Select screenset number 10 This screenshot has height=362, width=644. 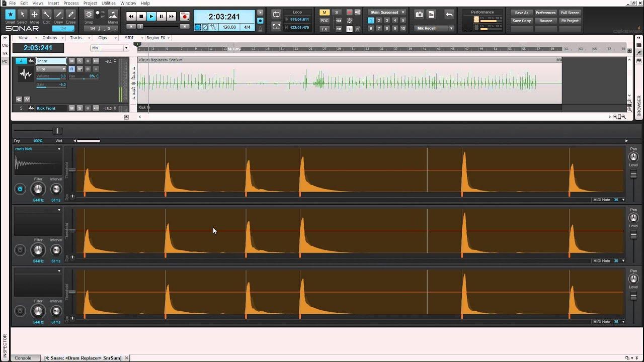403,29
